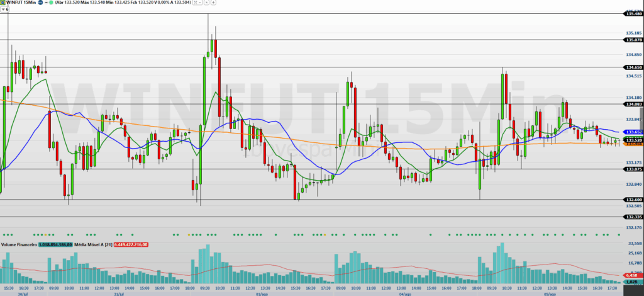Click the Média Móvel A [21] label
Screen dimensions: 644x296
[x=93, y=244]
